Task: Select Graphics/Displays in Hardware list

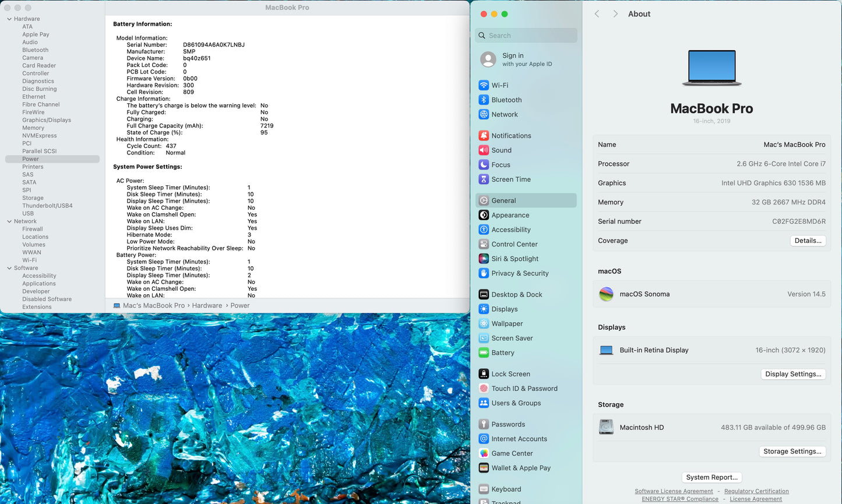Action: (47, 120)
